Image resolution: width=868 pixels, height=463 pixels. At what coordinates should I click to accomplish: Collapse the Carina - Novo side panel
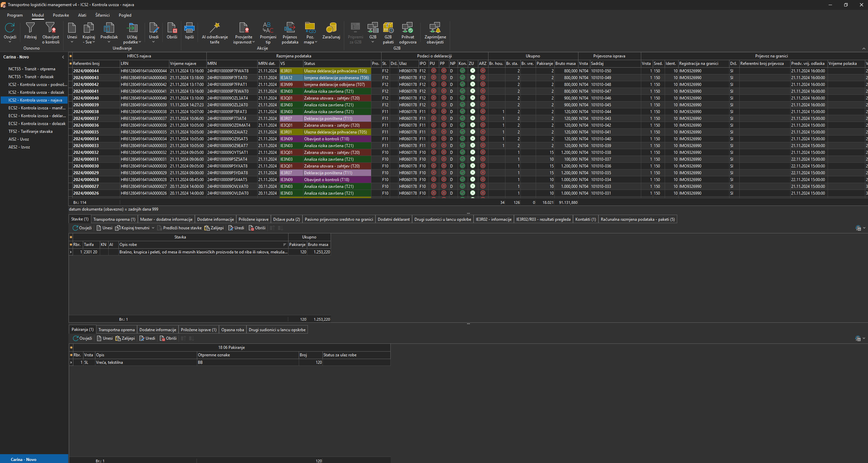[x=63, y=57]
